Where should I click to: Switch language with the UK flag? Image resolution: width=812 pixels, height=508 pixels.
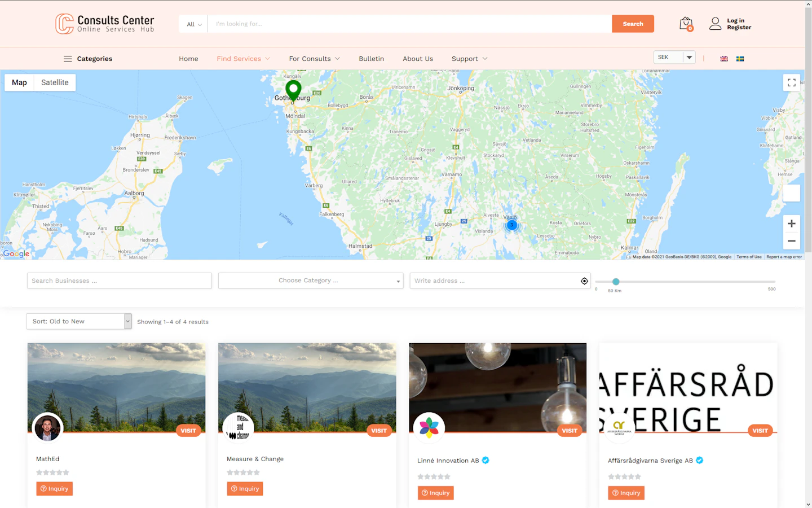[x=724, y=59]
